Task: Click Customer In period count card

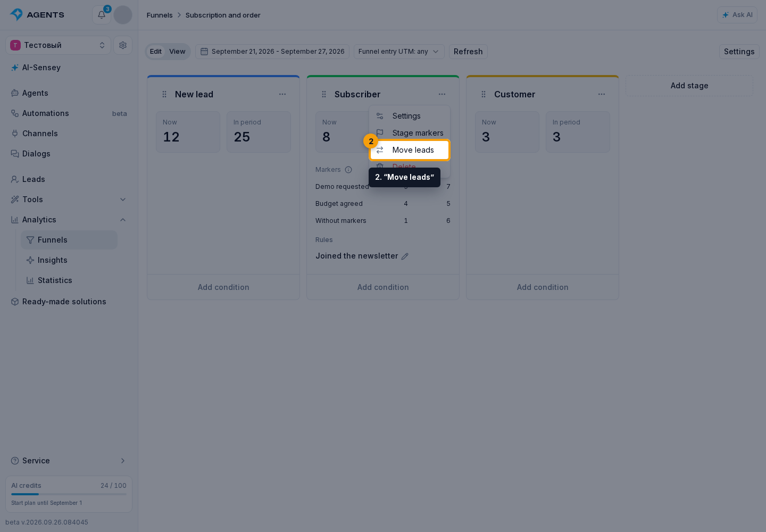Action: point(578,132)
